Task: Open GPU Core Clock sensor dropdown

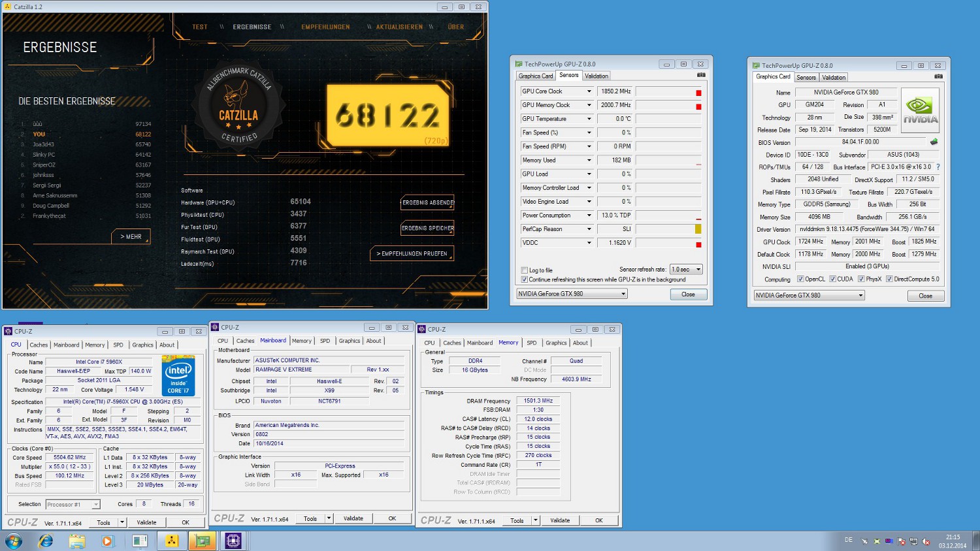Action: [589, 91]
